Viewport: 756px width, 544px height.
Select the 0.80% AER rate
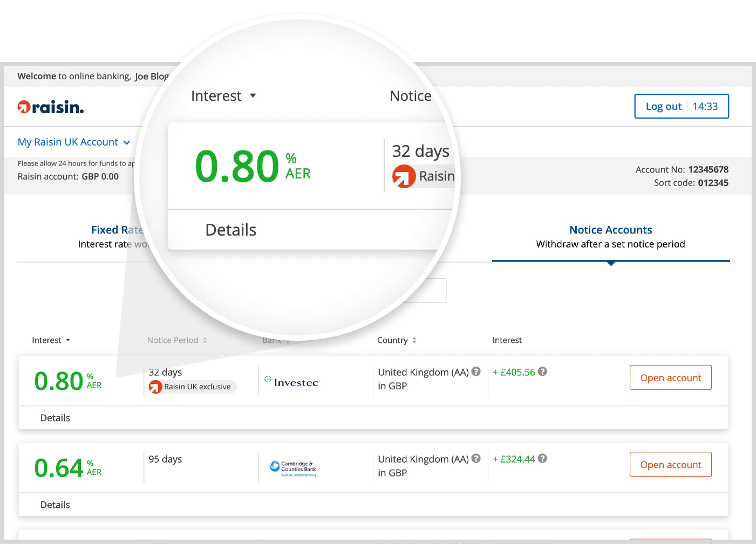pos(68,381)
